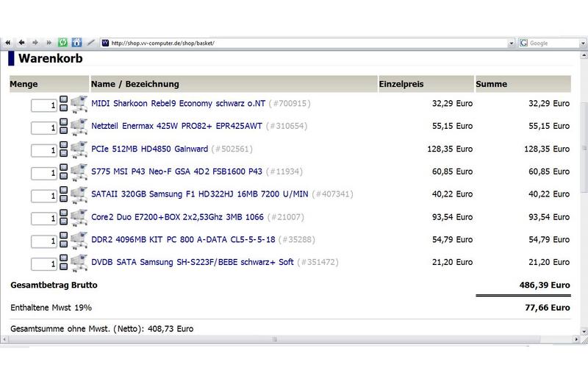Increase quantity of DVDB SATA Samsung
The image size is (588, 368).
64,258
